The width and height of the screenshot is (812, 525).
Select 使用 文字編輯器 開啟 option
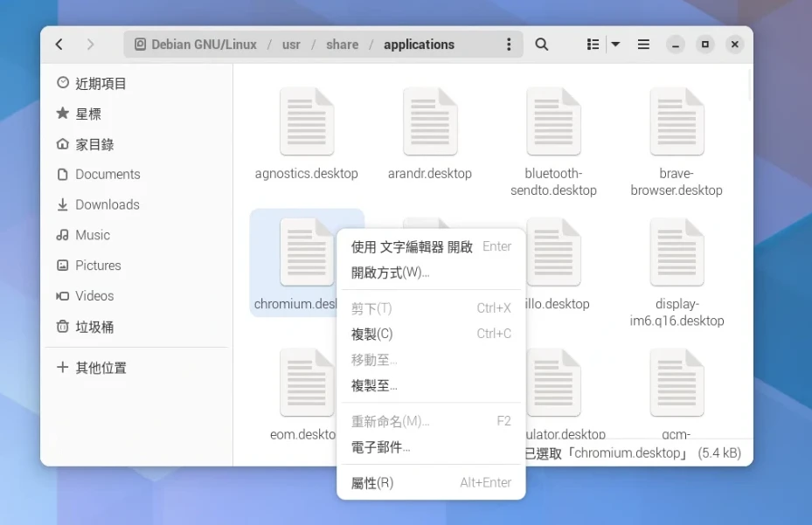click(x=411, y=246)
